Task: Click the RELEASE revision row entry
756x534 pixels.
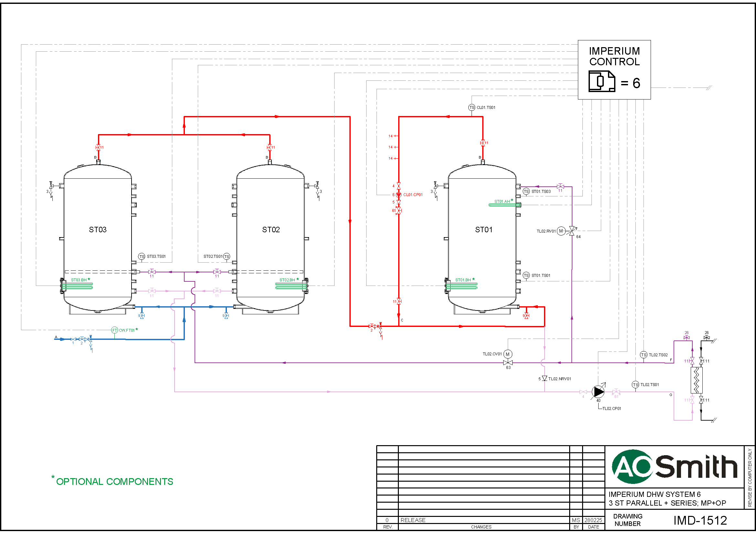Action: [413, 520]
